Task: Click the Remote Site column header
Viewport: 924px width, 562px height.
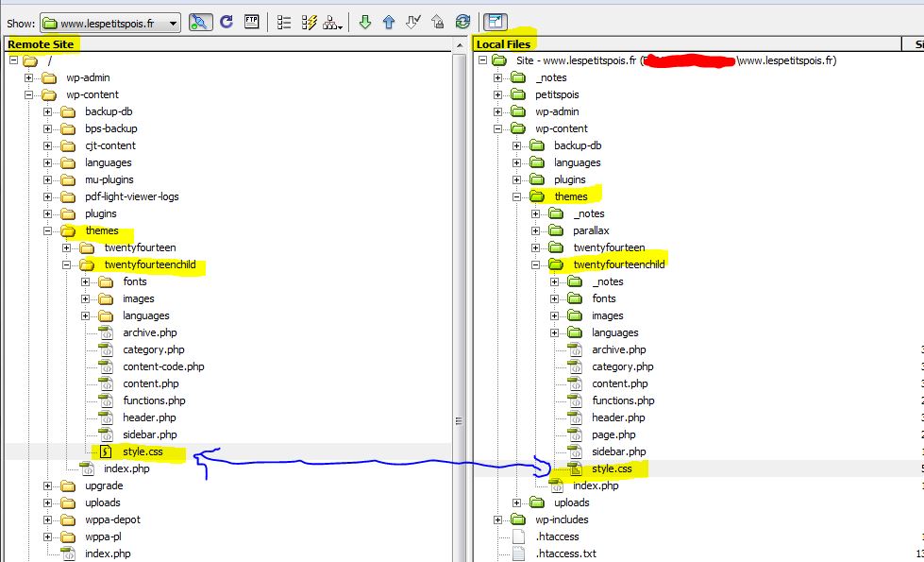Action: 42,43
